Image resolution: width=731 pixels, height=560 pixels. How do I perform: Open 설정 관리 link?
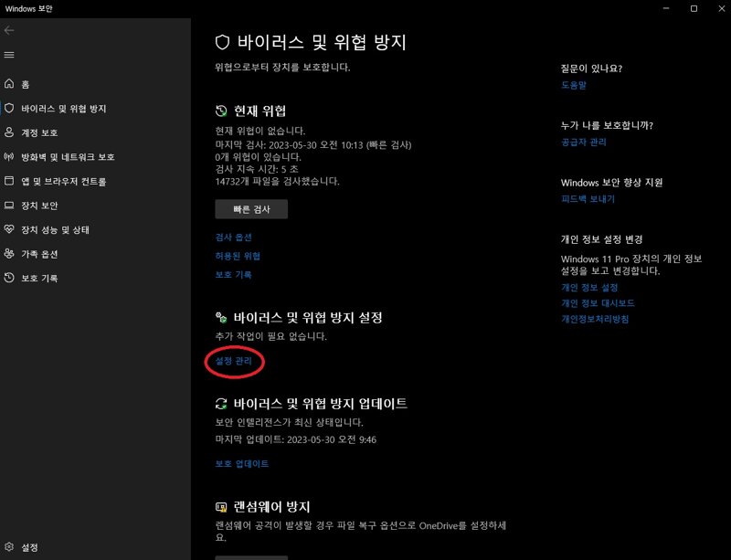(234, 361)
